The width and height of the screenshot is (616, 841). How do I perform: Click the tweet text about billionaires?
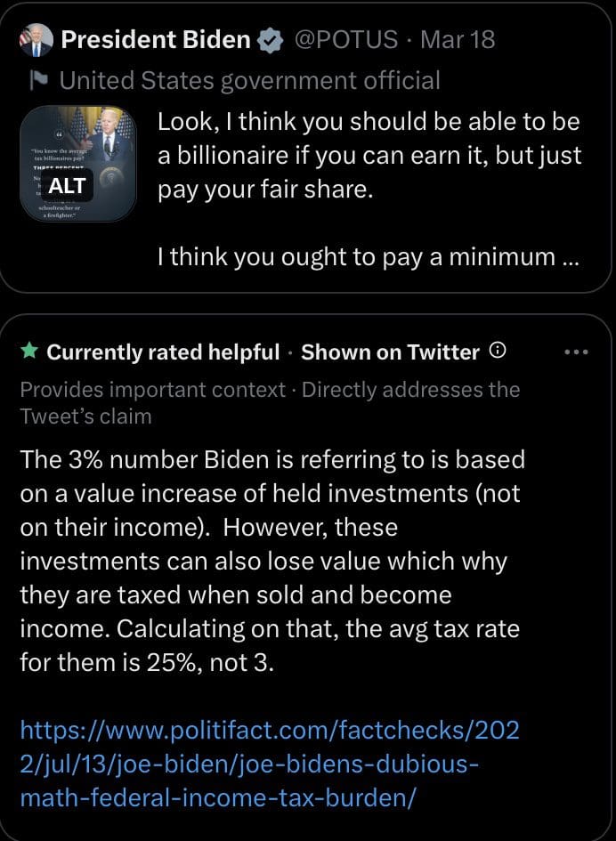[369, 156]
